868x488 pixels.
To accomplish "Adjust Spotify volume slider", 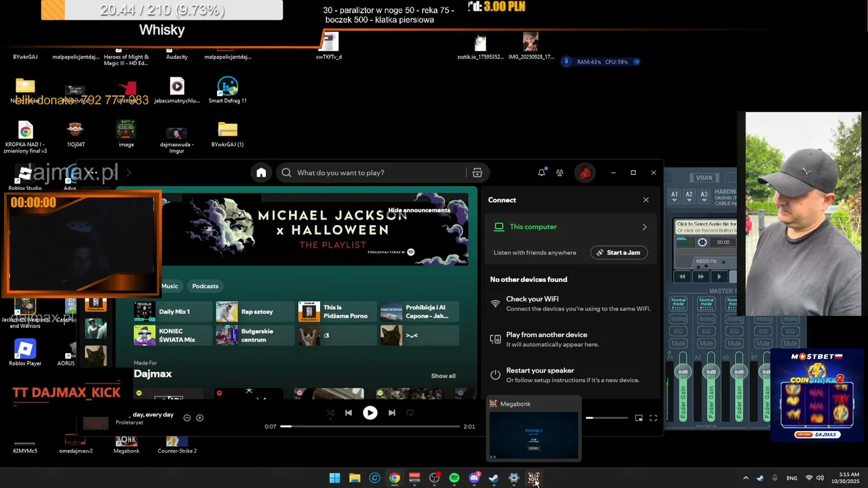I will click(607, 418).
